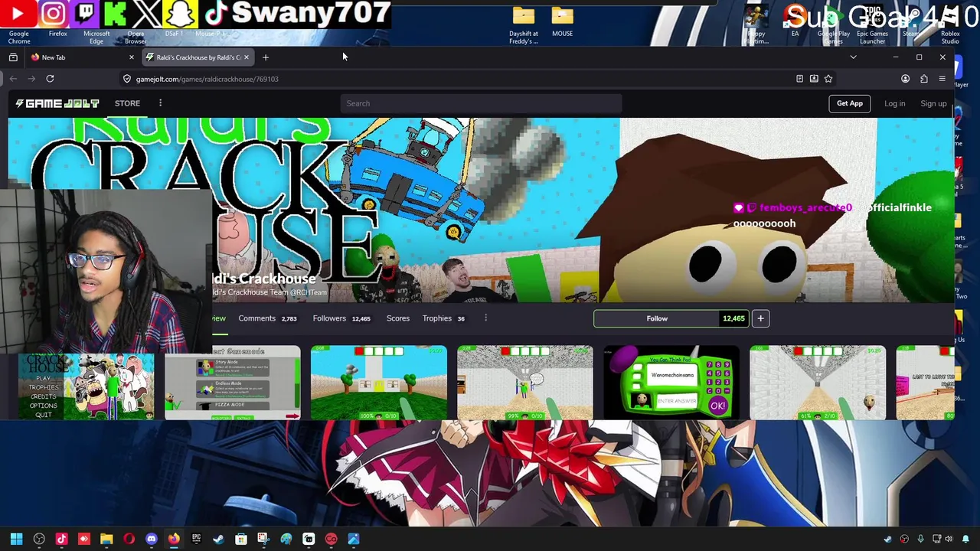The height and width of the screenshot is (551, 980).
Task: Click the Game Jolt logo
Action: coord(58,103)
